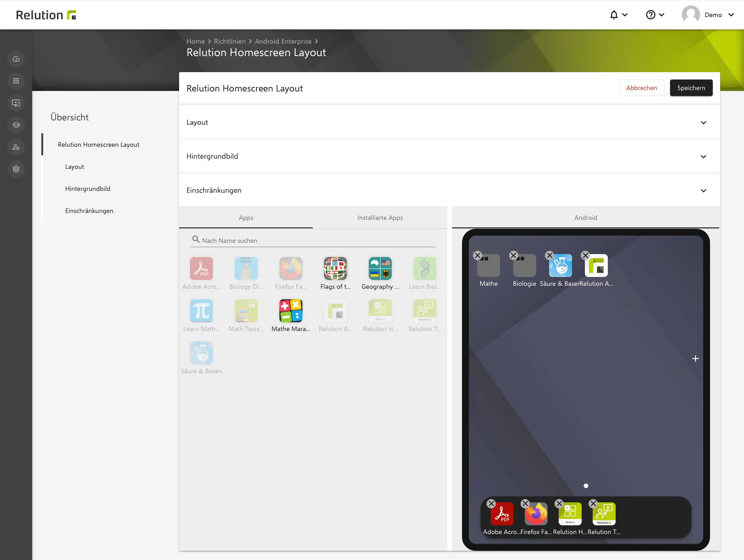Open the notifications bell dropdown

pyautogui.click(x=619, y=15)
